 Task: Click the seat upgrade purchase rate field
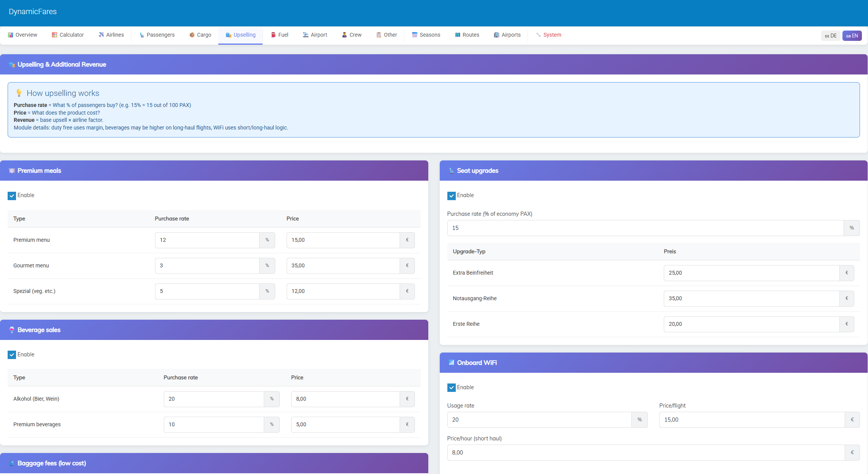click(x=645, y=228)
